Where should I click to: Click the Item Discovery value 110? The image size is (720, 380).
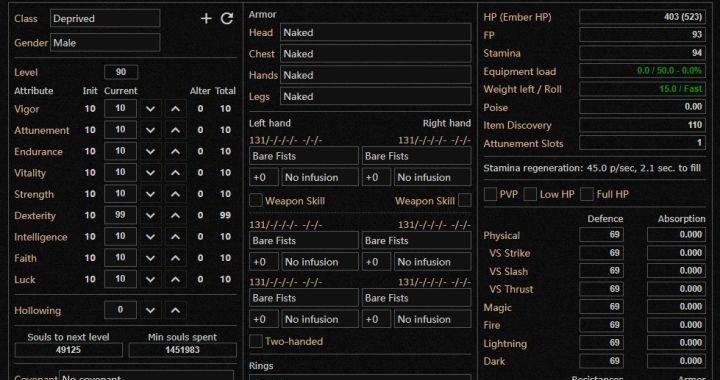tap(642, 125)
